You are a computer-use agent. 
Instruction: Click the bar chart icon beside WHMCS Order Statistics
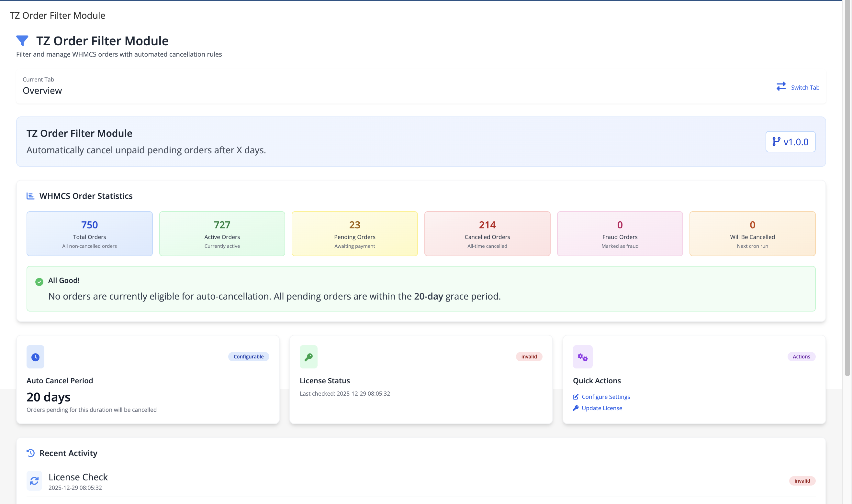[x=30, y=196]
